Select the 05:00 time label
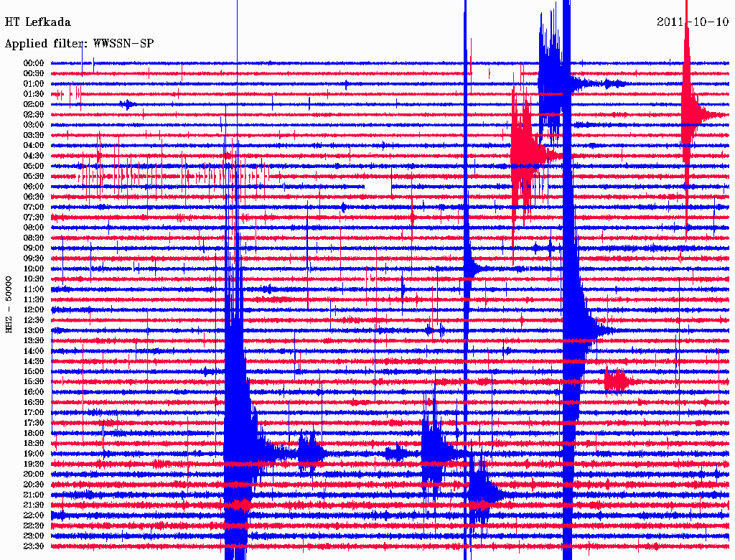 [34, 166]
